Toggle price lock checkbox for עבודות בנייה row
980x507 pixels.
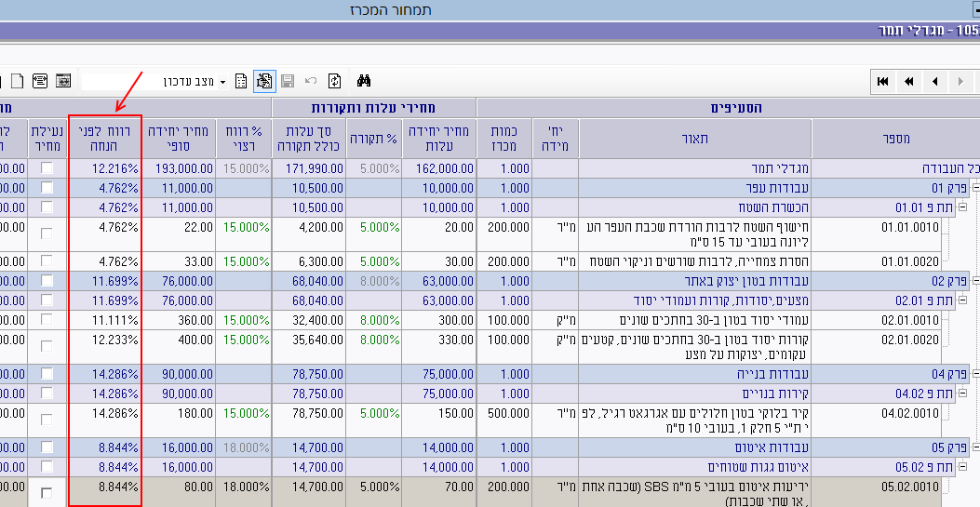47,373
